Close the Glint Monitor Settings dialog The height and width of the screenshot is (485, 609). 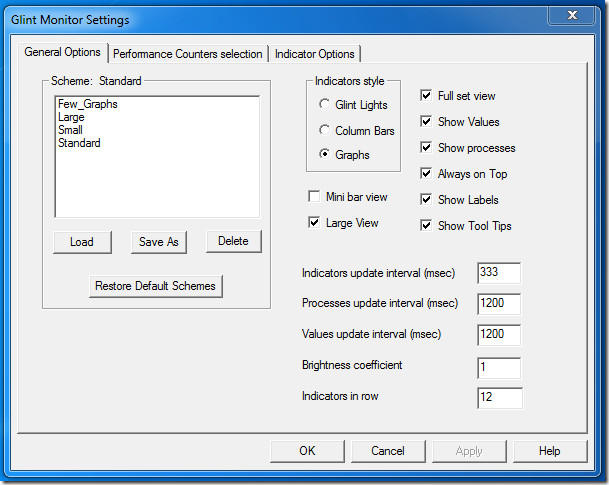click(x=574, y=17)
